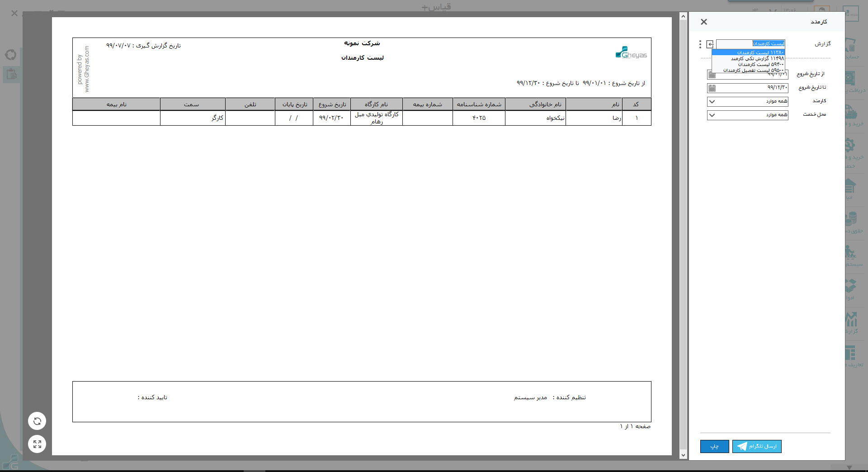868x472 pixels.
Task: Click the گزارش report name input field
Action: [x=750, y=43]
